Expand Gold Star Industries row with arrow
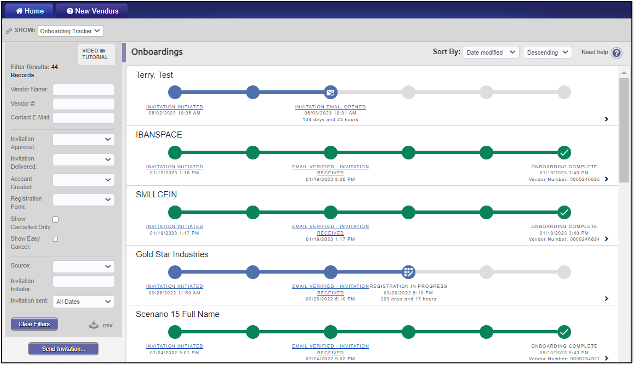This screenshot has height=365, width=635. pos(606,299)
